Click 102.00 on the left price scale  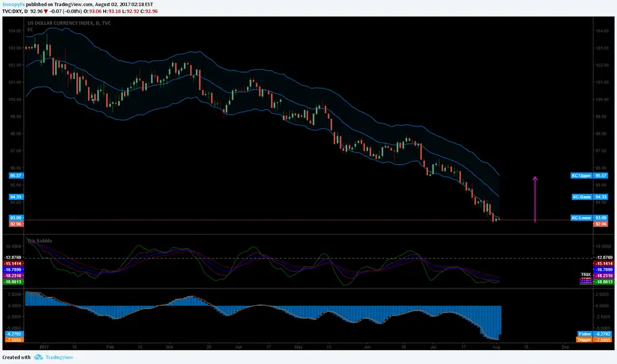tap(16, 66)
